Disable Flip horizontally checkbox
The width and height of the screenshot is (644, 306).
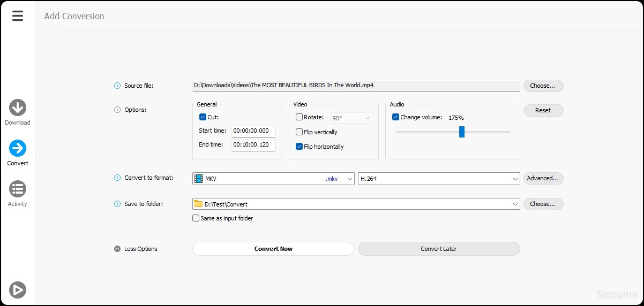click(x=299, y=147)
